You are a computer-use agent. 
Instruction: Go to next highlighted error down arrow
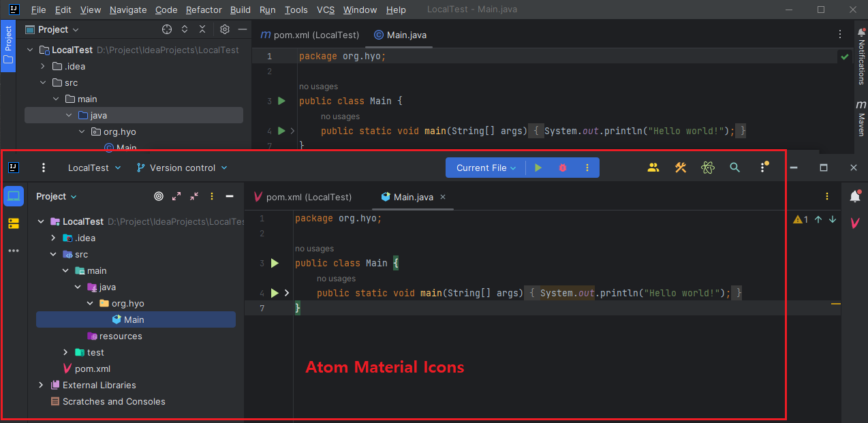[833, 219]
